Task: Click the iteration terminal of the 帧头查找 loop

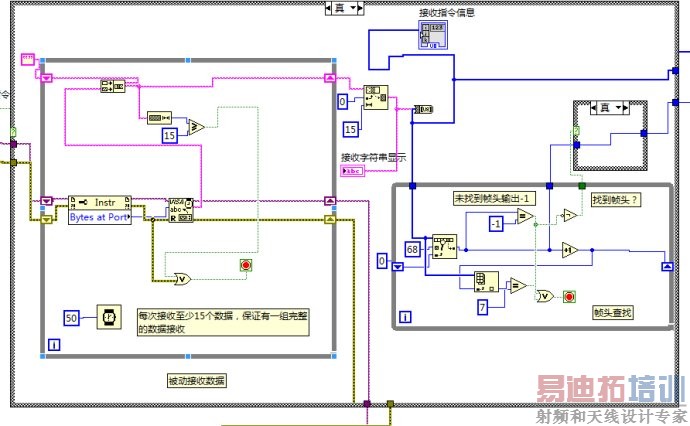Action: click(405, 317)
